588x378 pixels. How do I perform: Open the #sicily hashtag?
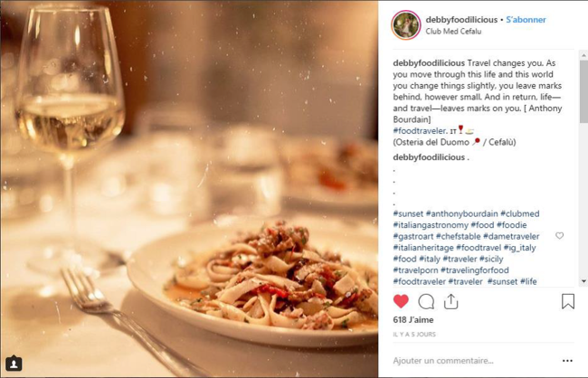[491, 259]
